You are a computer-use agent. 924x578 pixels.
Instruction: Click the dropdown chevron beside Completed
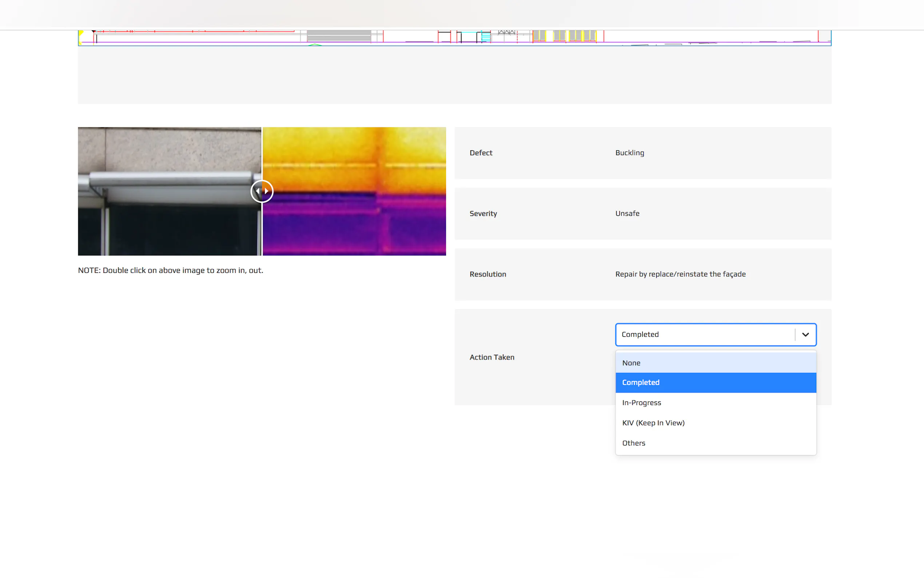(805, 334)
